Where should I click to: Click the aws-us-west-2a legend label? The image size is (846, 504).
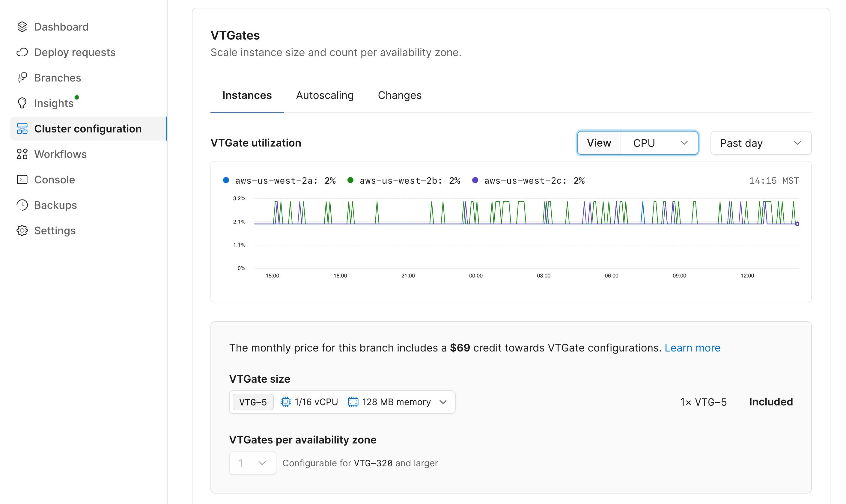pyautogui.click(x=285, y=181)
